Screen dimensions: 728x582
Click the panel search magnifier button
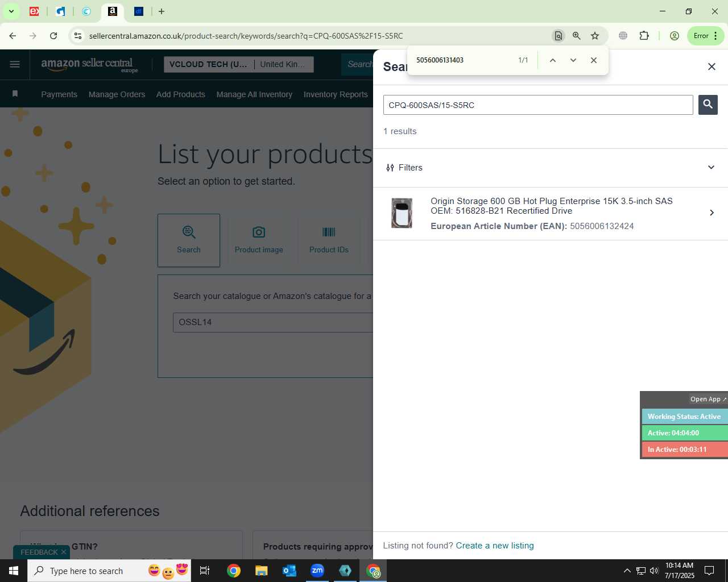[708, 105]
